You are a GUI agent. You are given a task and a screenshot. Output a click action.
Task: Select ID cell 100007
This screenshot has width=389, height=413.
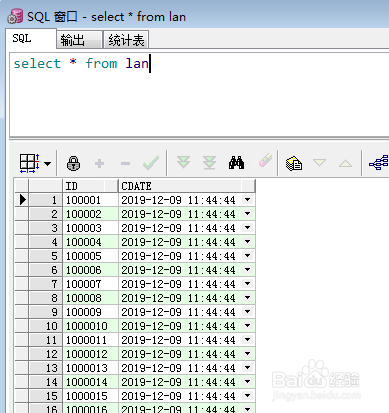click(90, 284)
